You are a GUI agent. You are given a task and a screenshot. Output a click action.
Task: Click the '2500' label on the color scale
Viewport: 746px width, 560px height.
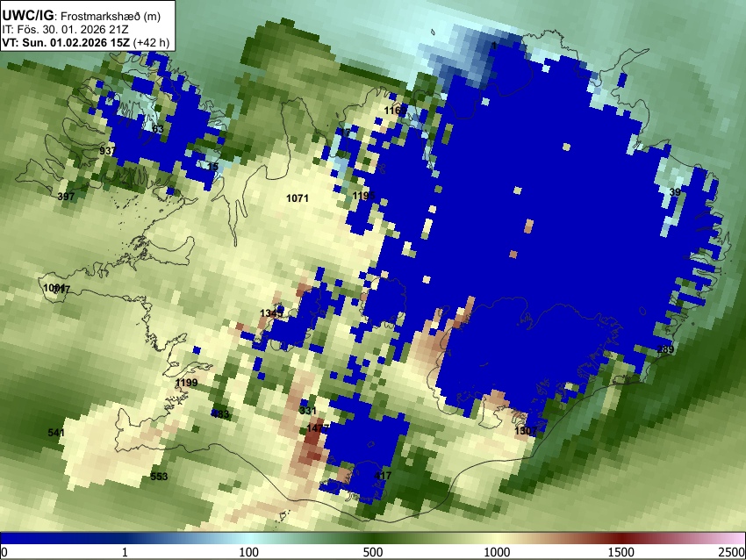point(732,552)
